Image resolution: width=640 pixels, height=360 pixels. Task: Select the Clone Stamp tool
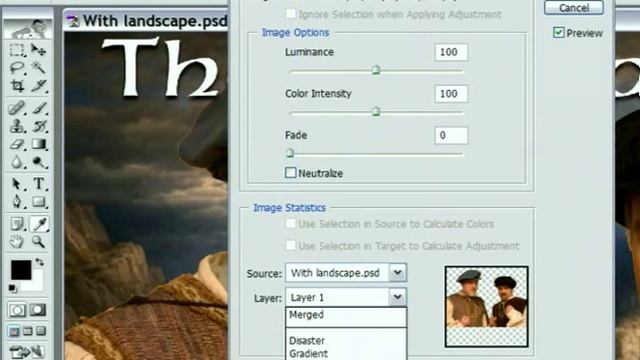point(17,126)
